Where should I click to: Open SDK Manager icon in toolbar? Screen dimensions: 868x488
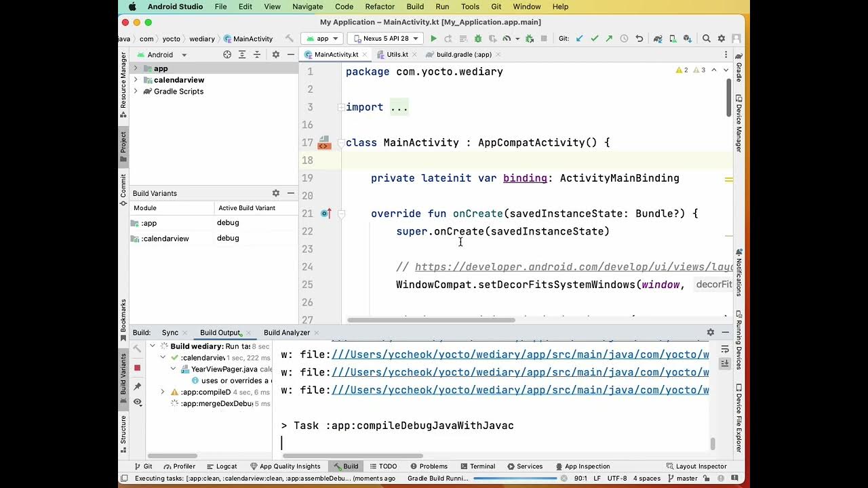[x=687, y=39]
